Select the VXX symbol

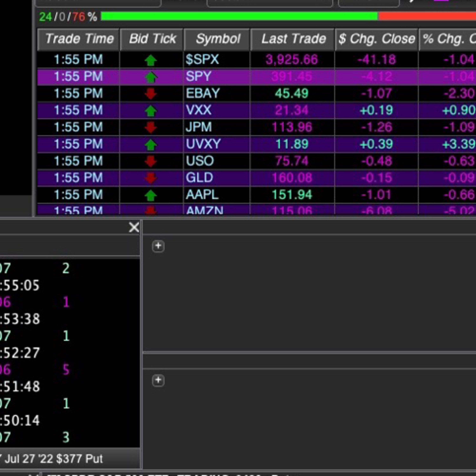199,110
